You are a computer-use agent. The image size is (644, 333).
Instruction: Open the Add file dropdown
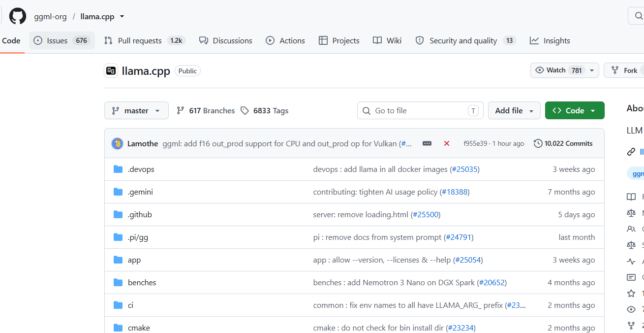pyautogui.click(x=514, y=110)
